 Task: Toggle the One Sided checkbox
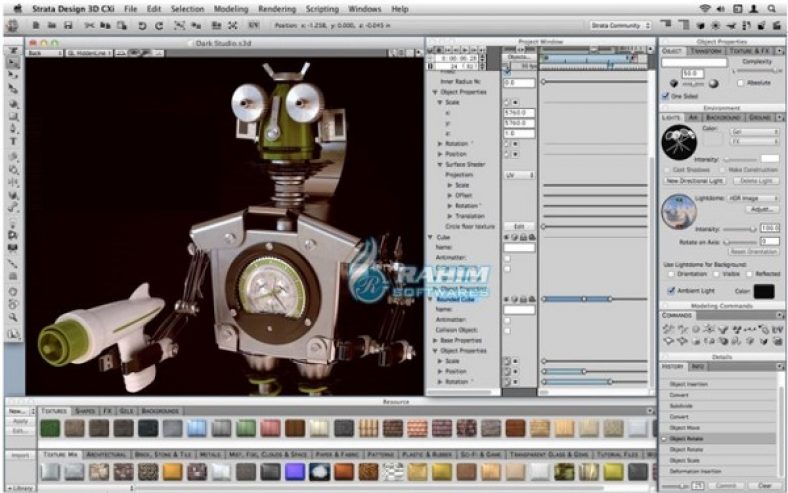[667, 96]
